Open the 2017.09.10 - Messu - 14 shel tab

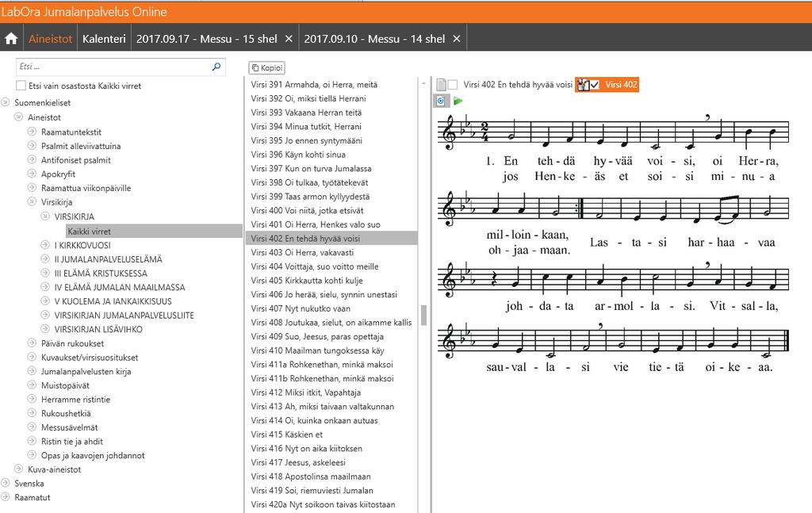[x=374, y=39]
